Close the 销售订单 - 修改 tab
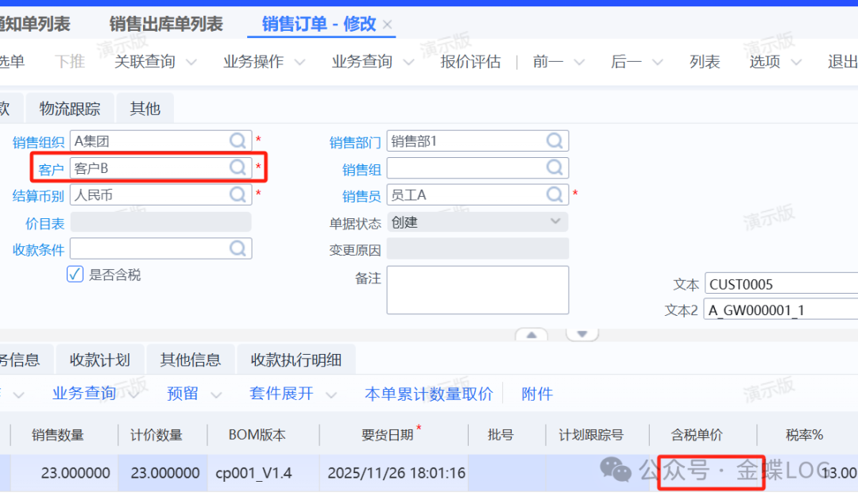This screenshot has width=858, height=504. (388, 25)
